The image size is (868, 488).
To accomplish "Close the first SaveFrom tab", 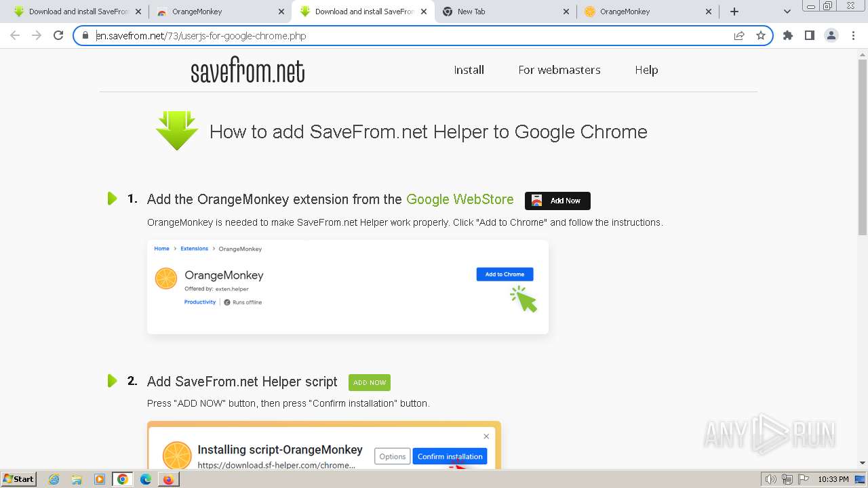I will click(x=138, y=12).
